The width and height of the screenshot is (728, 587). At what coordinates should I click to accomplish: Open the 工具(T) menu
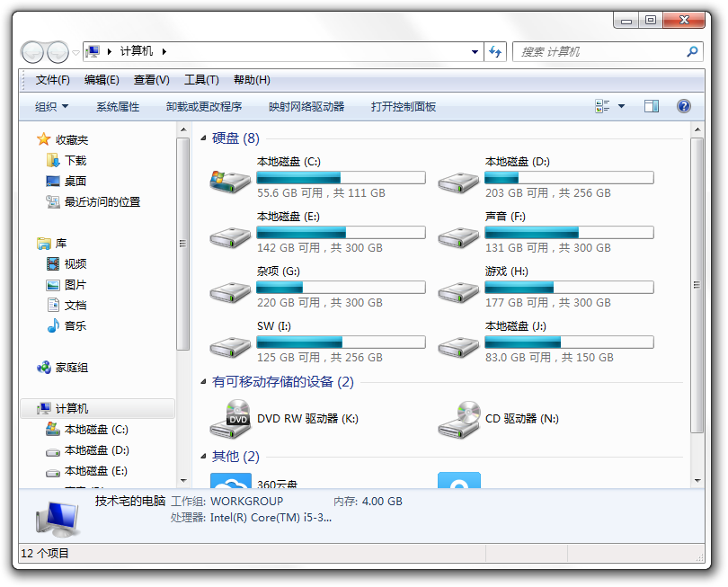pyautogui.click(x=201, y=80)
